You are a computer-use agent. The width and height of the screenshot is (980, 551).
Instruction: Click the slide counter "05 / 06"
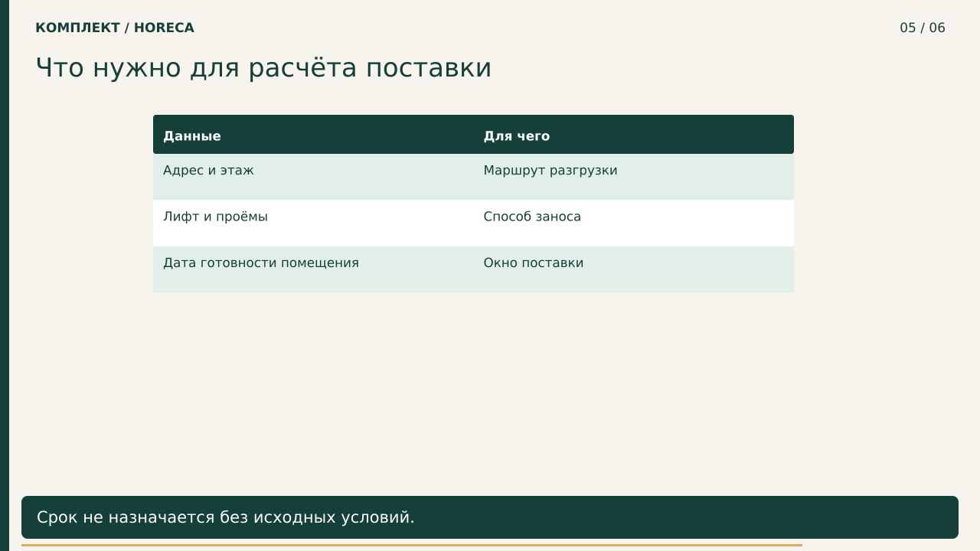tap(922, 28)
